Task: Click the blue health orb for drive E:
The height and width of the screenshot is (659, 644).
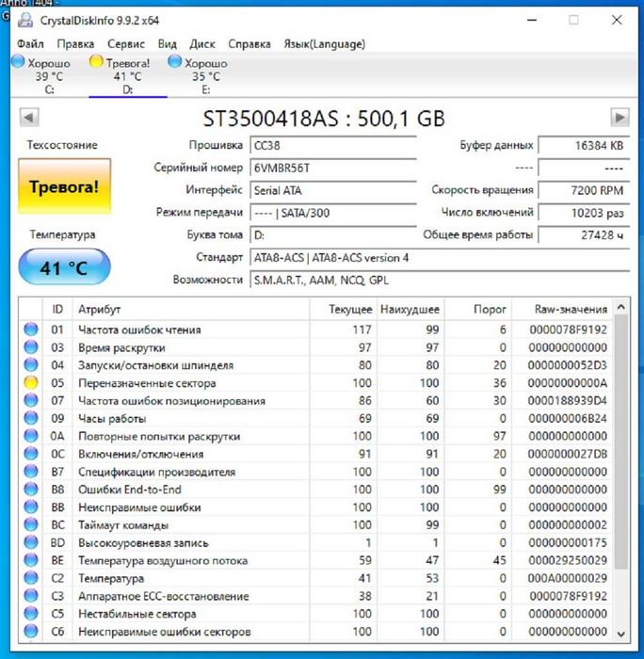Action: (174, 61)
